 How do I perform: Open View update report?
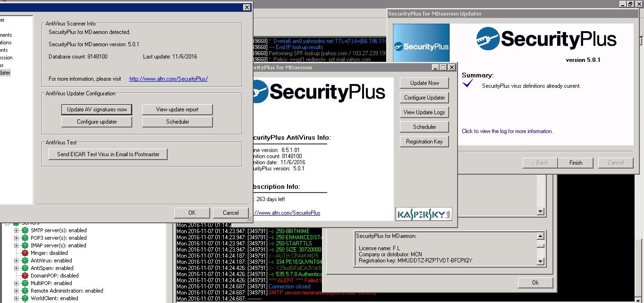click(x=177, y=109)
